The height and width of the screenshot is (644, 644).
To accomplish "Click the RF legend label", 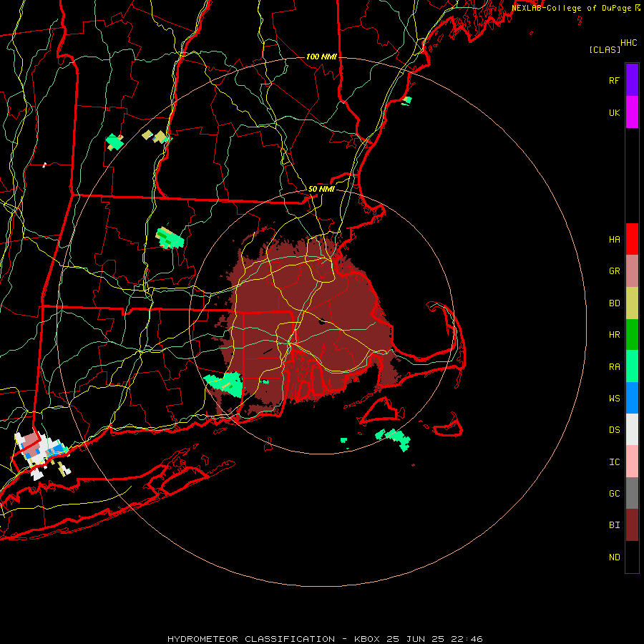I will pyautogui.click(x=614, y=80).
